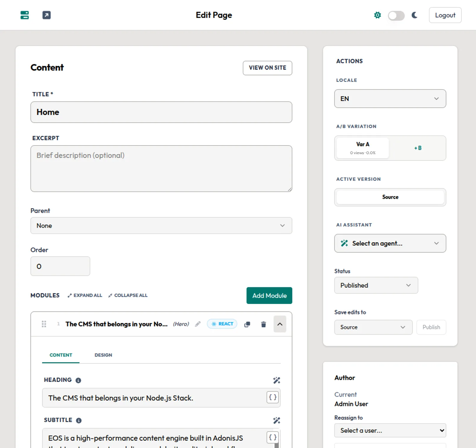Select the Var A variation
The image size is (476, 448).
[363, 148]
